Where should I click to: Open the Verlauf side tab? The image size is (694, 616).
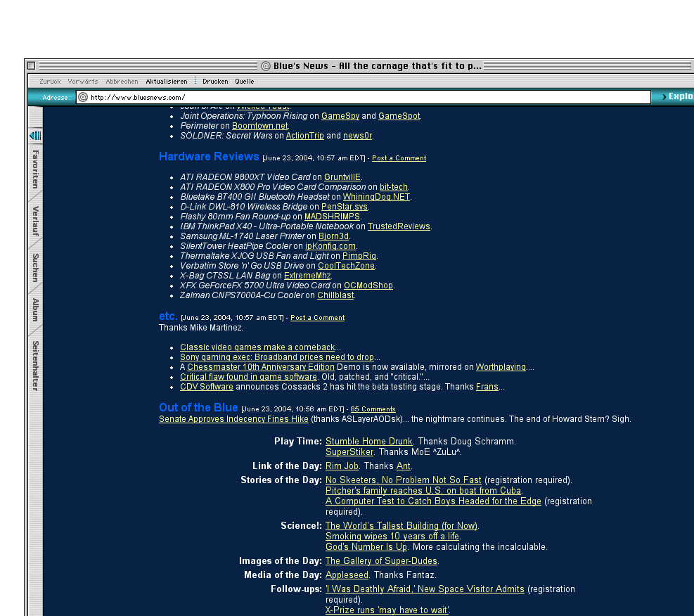pyautogui.click(x=35, y=221)
